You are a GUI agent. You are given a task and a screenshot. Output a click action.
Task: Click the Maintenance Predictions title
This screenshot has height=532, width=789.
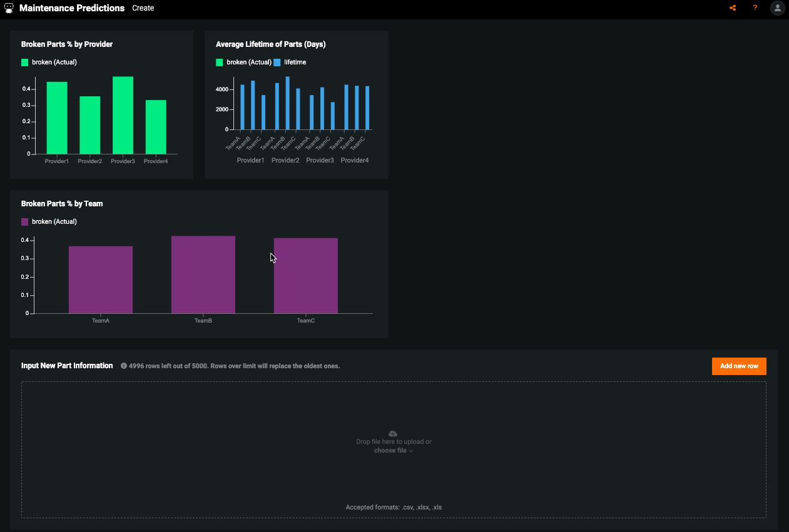(x=72, y=8)
